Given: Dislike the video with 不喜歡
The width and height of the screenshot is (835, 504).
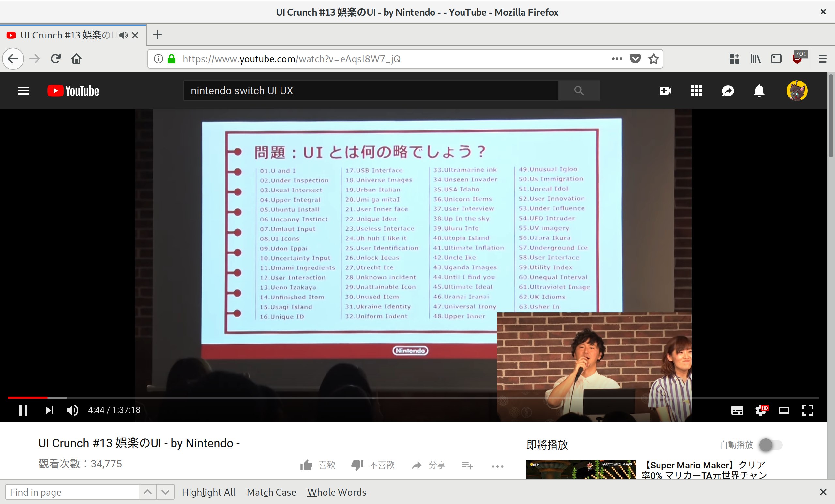Looking at the screenshot, I should point(373,465).
